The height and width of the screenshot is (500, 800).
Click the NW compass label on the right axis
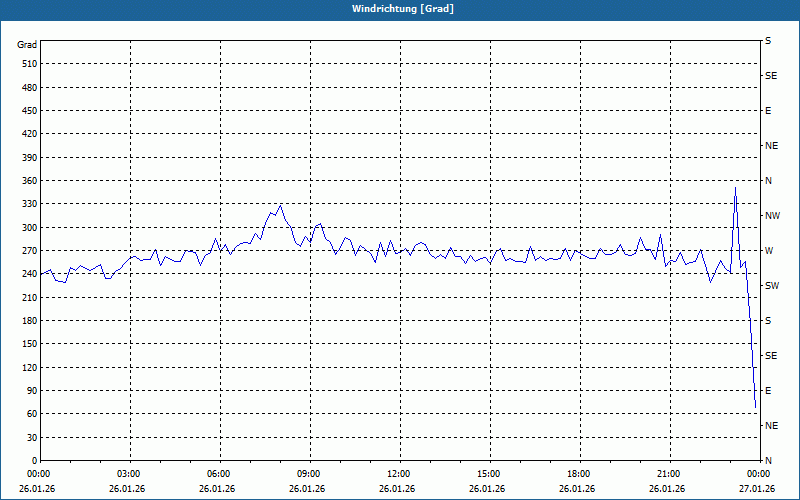tap(772, 216)
